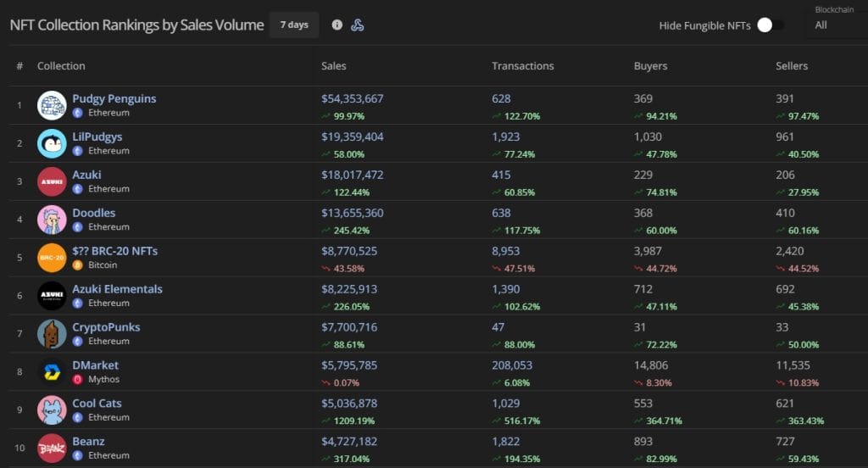Sort by the Sellers column header

pos(792,66)
